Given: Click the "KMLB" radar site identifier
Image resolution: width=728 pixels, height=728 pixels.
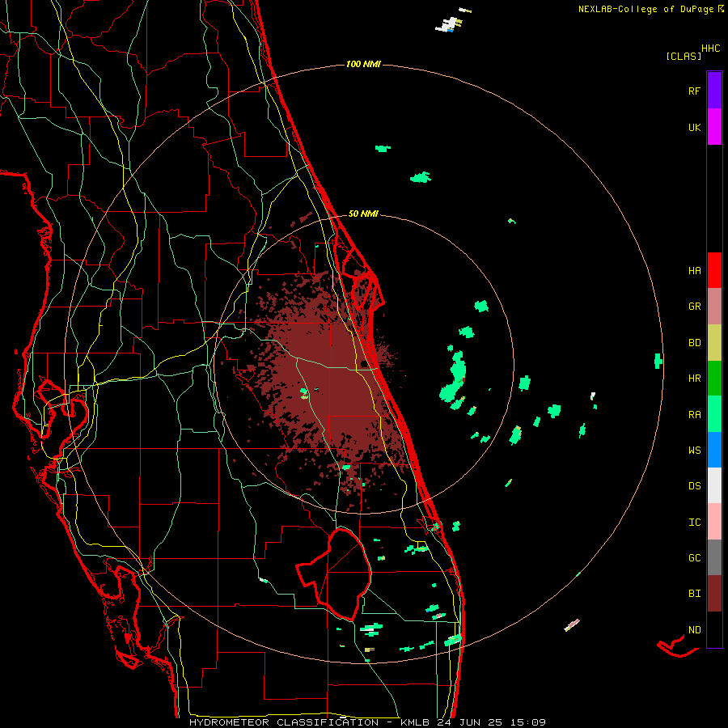Looking at the screenshot, I should click(416, 722).
